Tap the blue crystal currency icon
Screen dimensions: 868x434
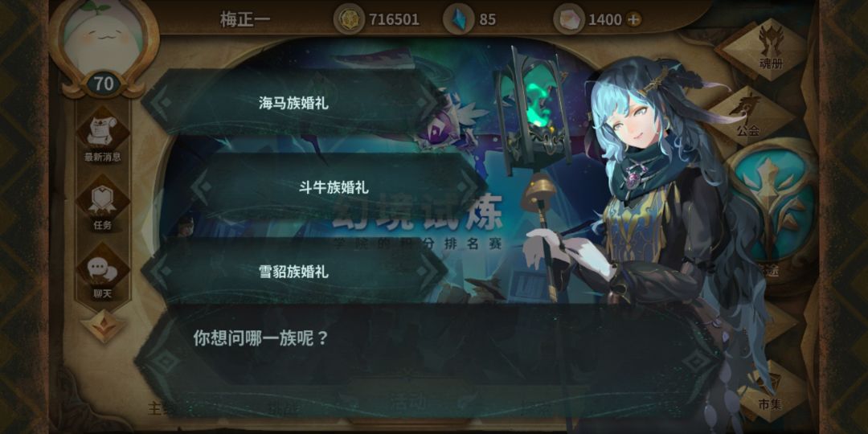tap(459, 18)
